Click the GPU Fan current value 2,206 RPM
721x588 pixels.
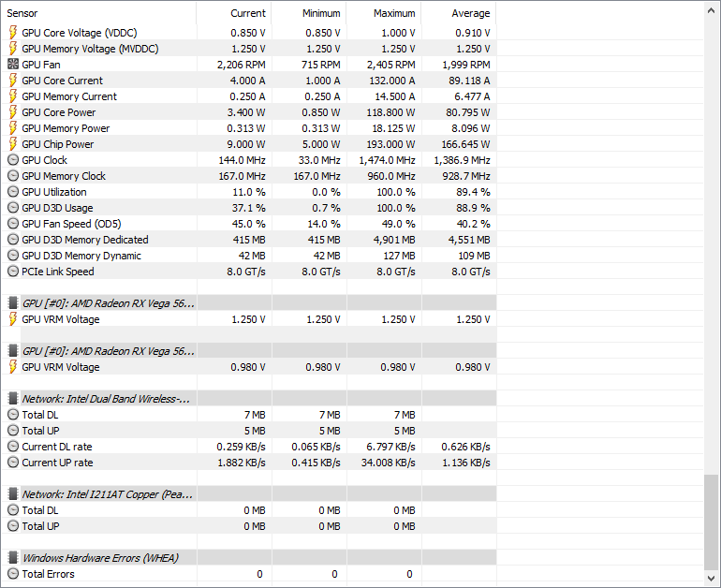pos(241,65)
